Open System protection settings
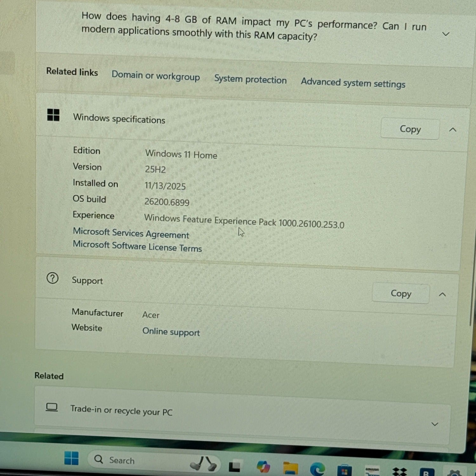 click(250, 79)
